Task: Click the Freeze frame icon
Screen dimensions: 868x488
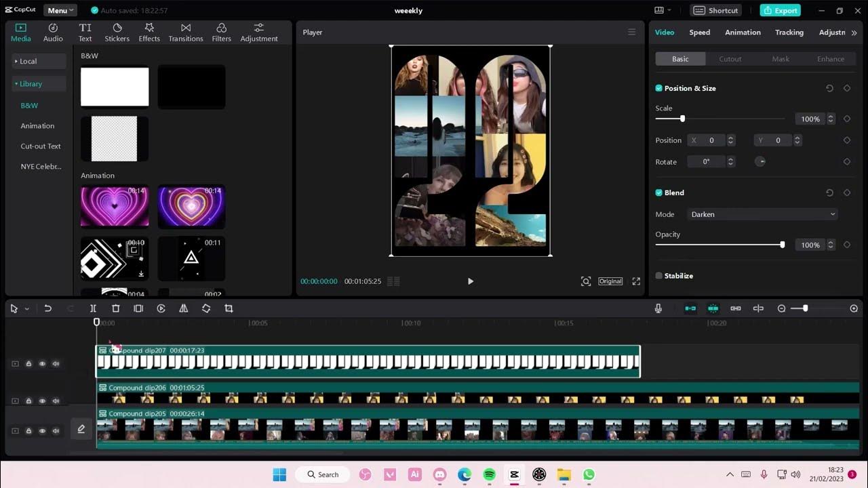Action: (x=138, y=308)
